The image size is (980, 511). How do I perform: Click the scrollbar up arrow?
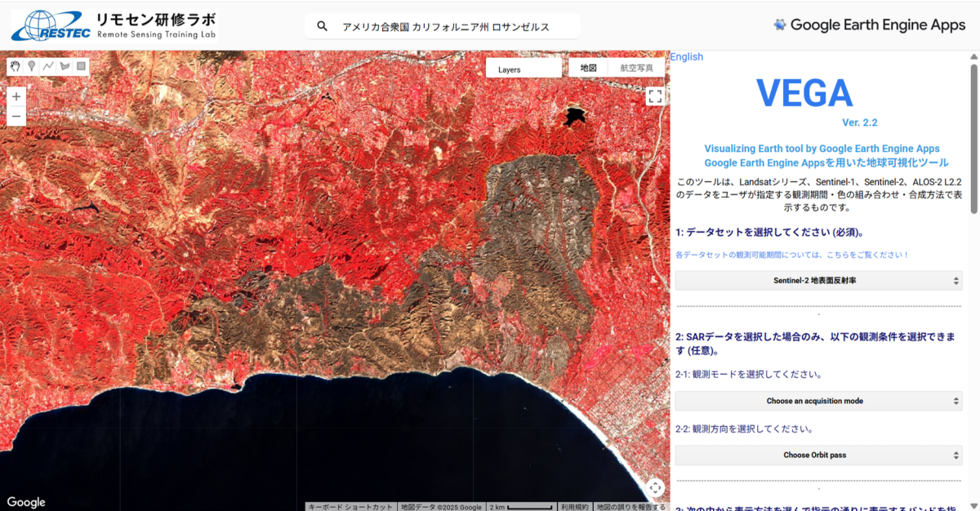[x=973, y=56]
